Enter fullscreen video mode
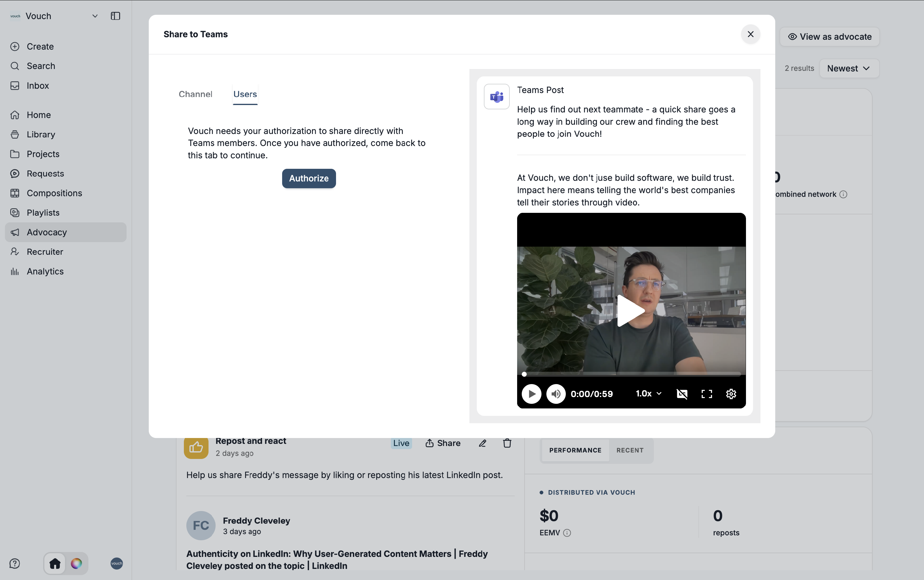The image size is (924, 580). pyautogui.click(x=707, y=394)
